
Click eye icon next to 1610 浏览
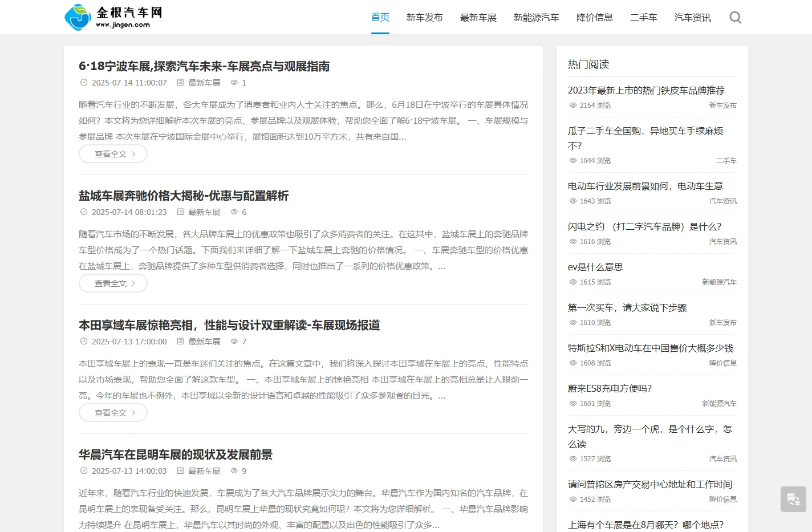[573, 323]
